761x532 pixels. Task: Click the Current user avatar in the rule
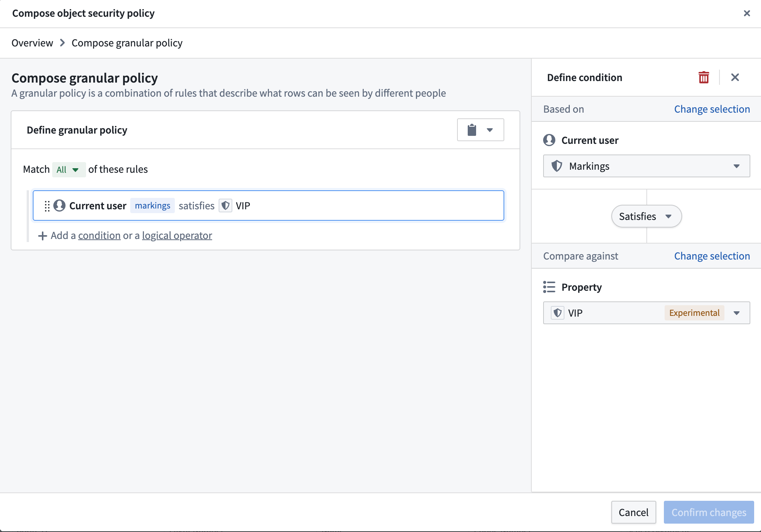pyautogui.click(x=59, y=205)
